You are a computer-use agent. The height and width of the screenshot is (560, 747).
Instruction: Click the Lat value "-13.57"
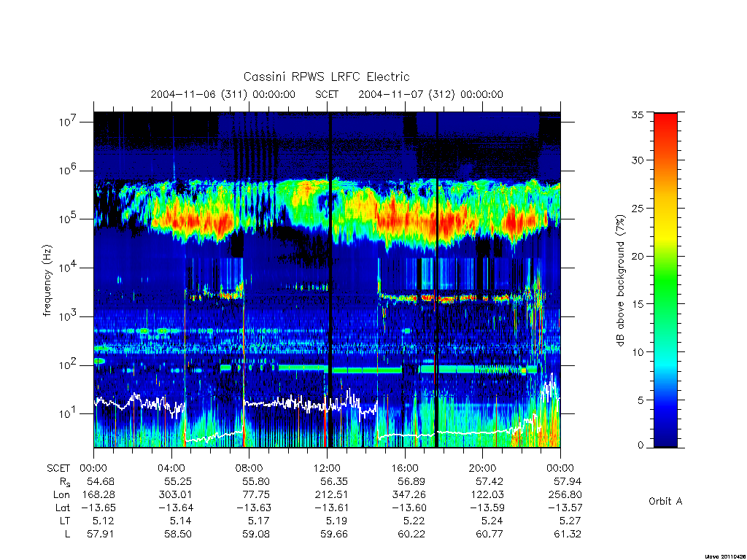pos(564,507)
